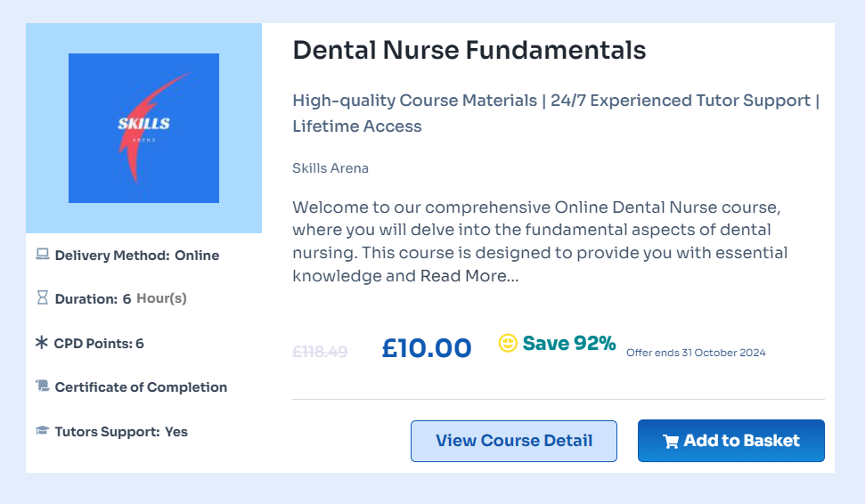865x504 pixels.
Task: Open the View Course Detail button
Action: pos(513,441)
